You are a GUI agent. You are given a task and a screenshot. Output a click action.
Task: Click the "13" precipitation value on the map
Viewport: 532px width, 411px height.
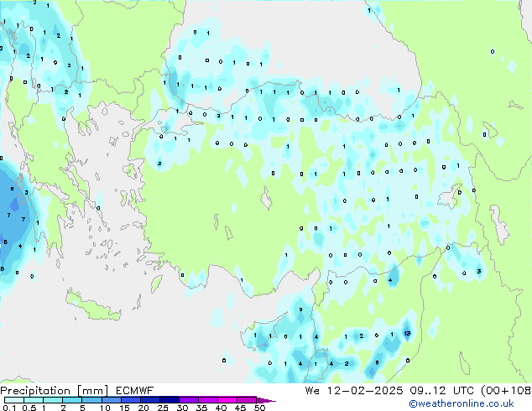407,333
